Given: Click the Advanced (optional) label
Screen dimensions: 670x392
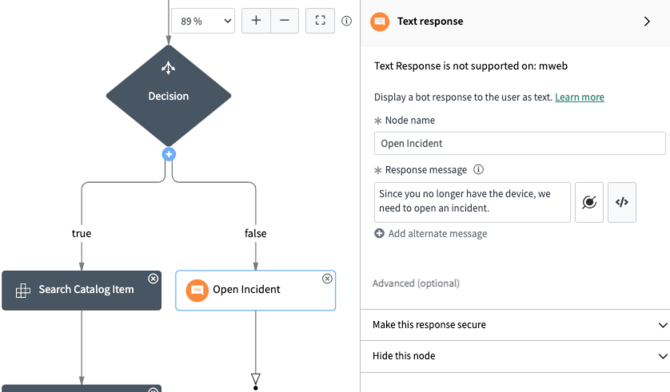Looking at the screenshot, I should 416,283.
